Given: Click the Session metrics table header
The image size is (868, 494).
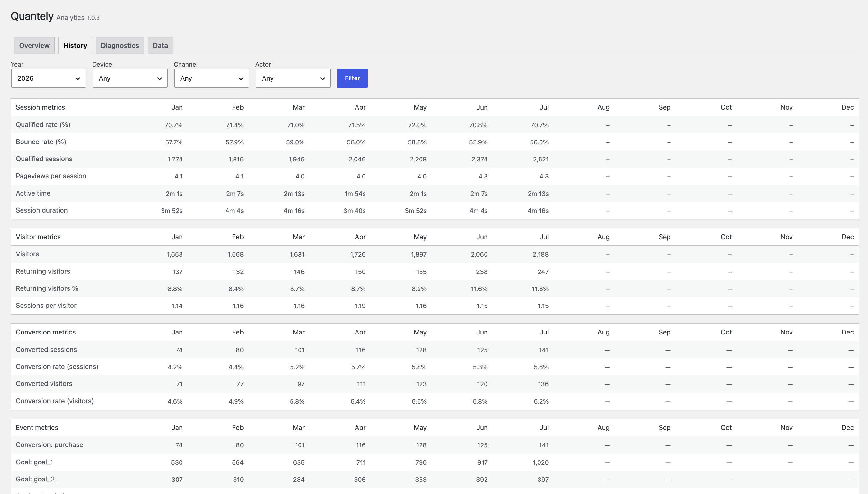Looking at the screenshot, I should click(41, 107).
